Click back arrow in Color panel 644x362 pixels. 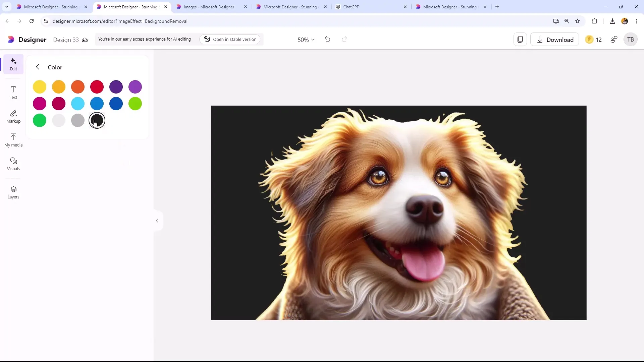coord(38,67)
